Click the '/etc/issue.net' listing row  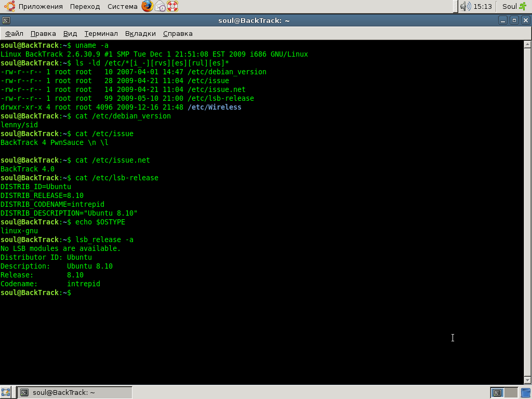[x=123, y=89]
